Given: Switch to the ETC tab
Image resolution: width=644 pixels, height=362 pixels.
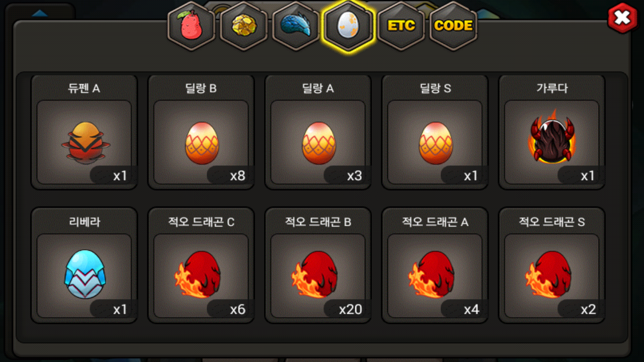Looking at the screenshot, I should [x=401, y=26].
